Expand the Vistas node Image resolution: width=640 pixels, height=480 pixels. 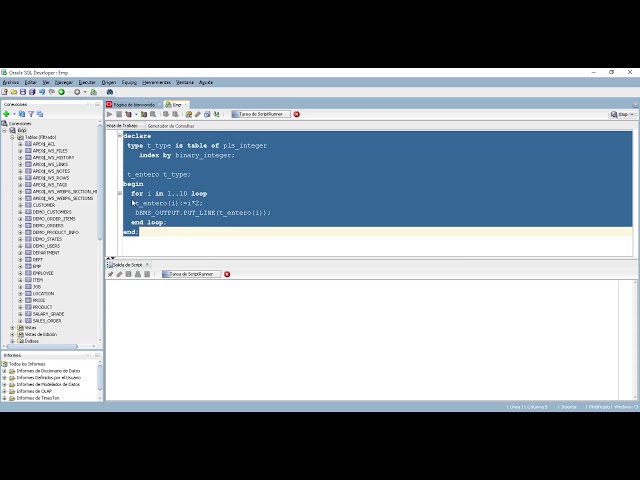(x=12, y=328)
